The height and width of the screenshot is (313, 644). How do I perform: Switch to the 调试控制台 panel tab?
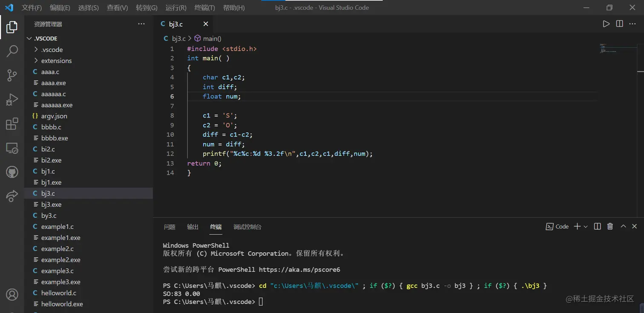[247, 227]
